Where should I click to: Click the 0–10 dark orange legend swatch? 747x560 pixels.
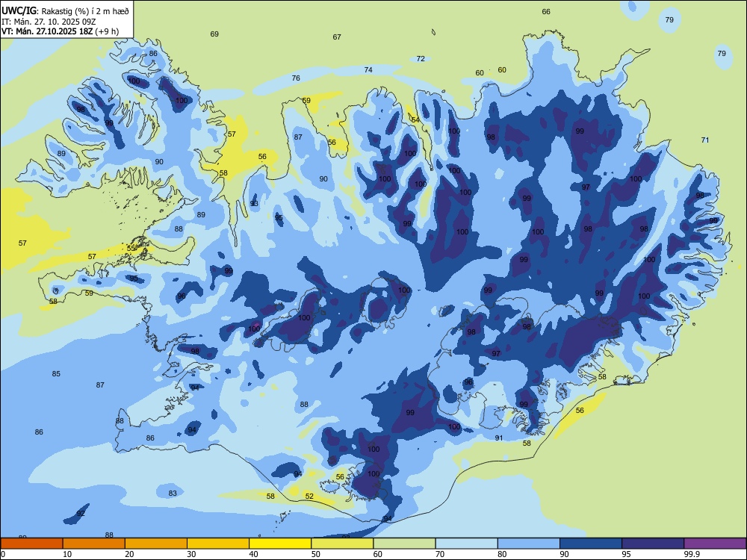(31, 544)
